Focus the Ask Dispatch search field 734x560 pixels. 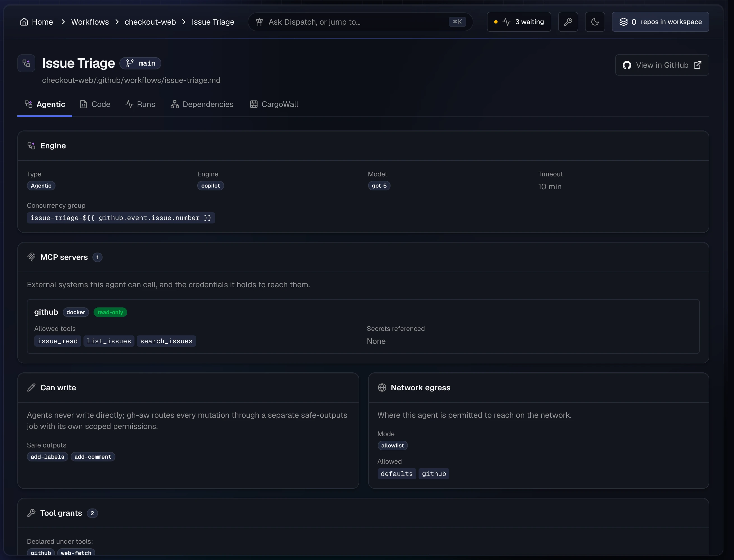(360, 22)
